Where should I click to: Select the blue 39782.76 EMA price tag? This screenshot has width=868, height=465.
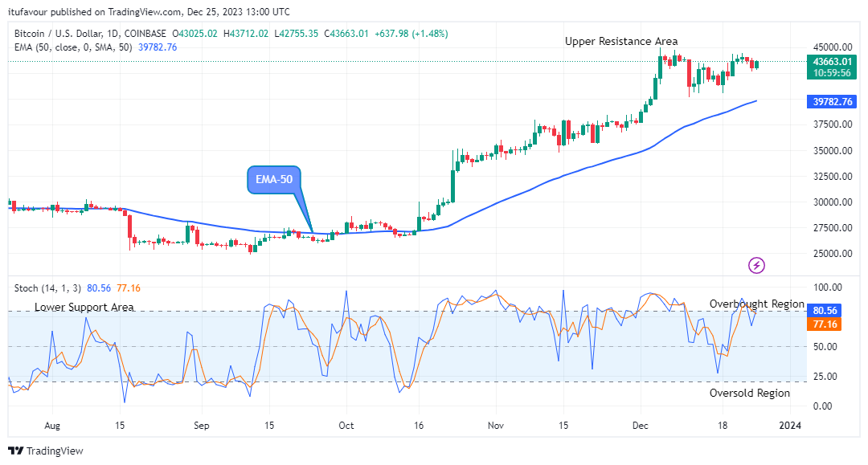[832, 102]
